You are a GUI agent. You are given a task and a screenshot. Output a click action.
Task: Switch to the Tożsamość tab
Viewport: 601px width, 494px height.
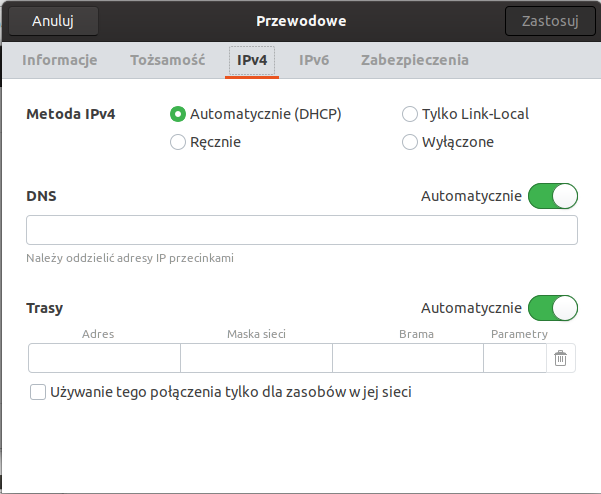point(168,60)
